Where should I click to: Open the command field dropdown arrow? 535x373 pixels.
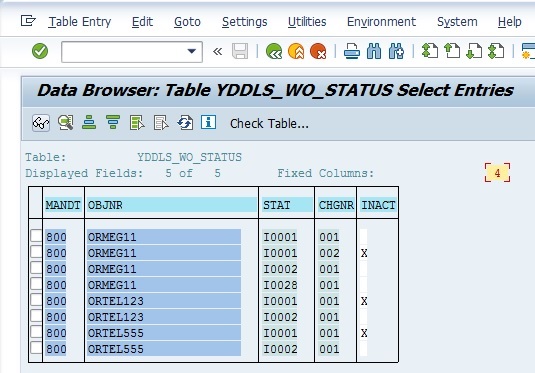(x=192, y=52)
